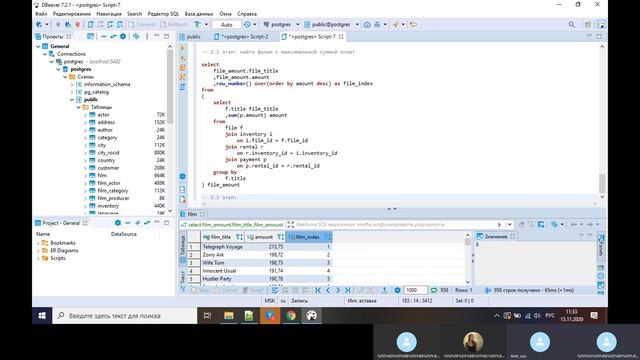Click the Zorro Ark cell

222,255
